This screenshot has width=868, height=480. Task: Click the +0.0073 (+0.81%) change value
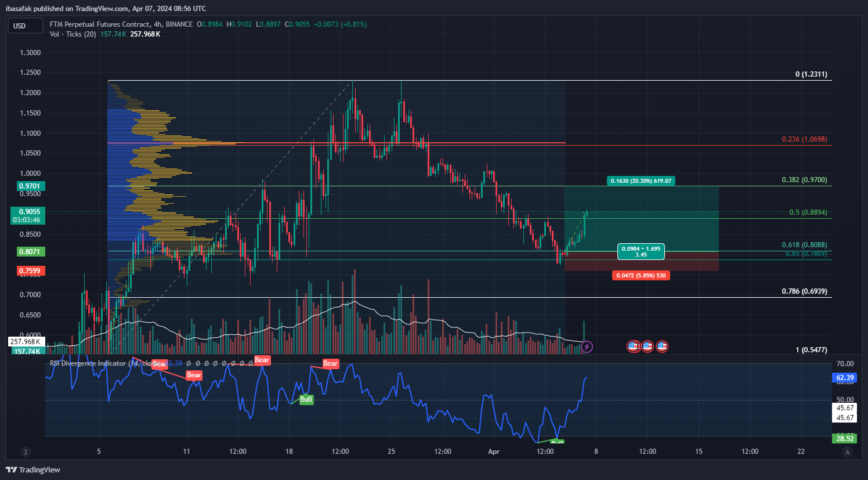[x=340, y=24]
